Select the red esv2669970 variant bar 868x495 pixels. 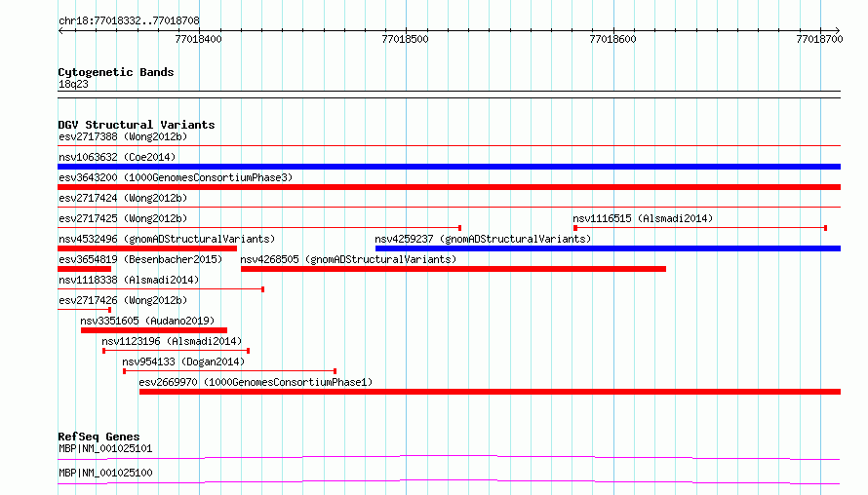coord(490,392)
